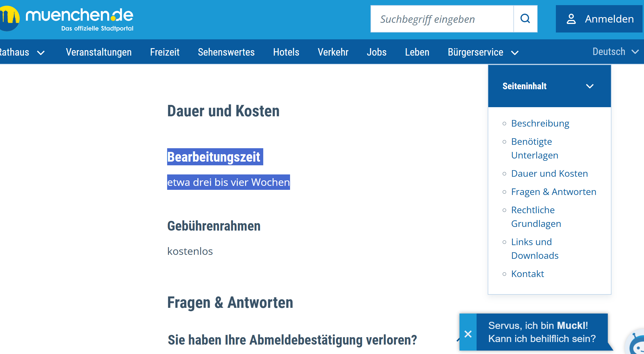This screenshot has height=354, width=644.
Task: Jump to the Kontakt section link
Action: [x=527, y=274]
